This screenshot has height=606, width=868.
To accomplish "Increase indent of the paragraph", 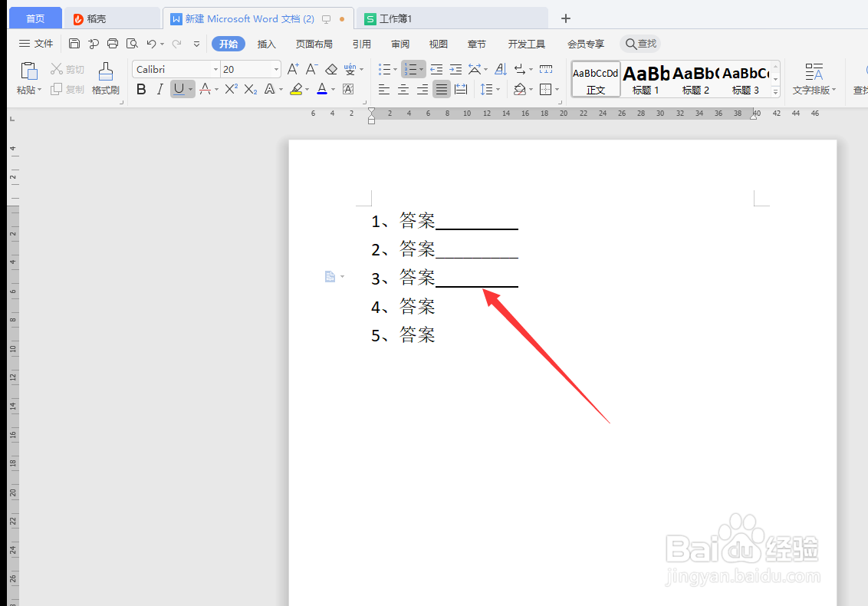I will click(455, 69).
